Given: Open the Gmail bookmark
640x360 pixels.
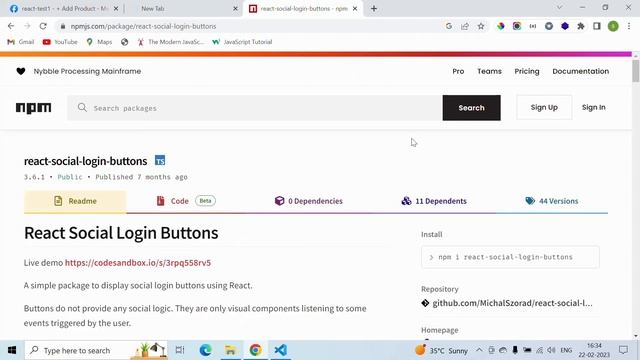Looking at the screenshot, I should (x=21, y=42).
